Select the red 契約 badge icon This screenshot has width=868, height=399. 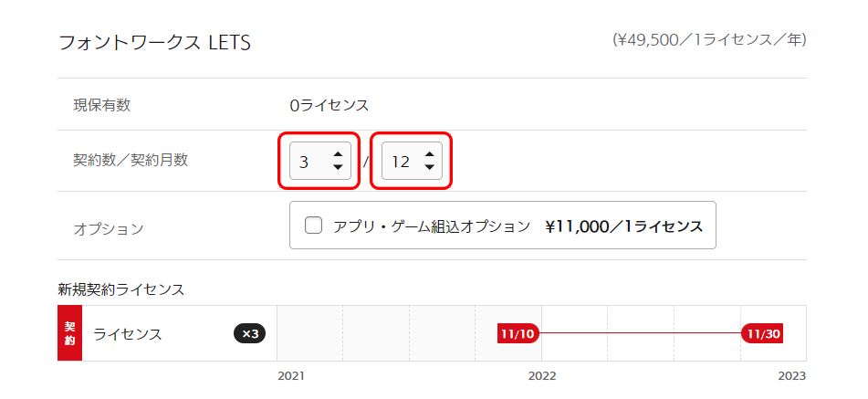(x=69, y=333)
